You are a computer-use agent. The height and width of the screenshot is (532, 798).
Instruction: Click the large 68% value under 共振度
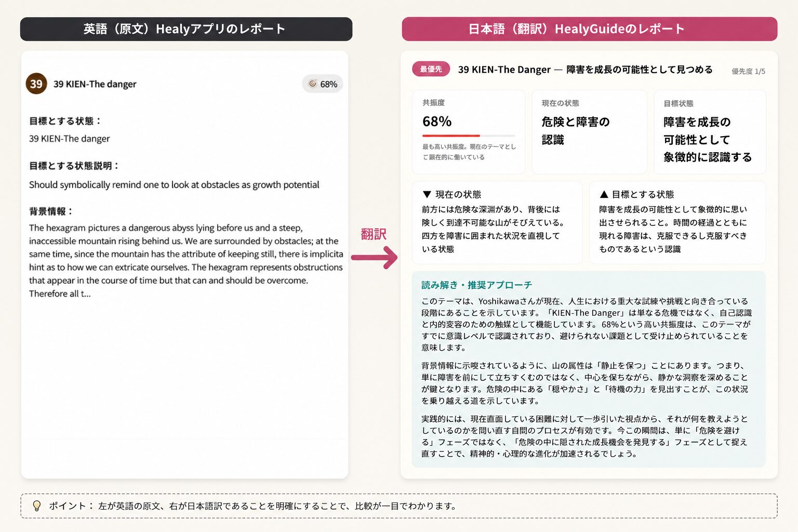[437, 122]
